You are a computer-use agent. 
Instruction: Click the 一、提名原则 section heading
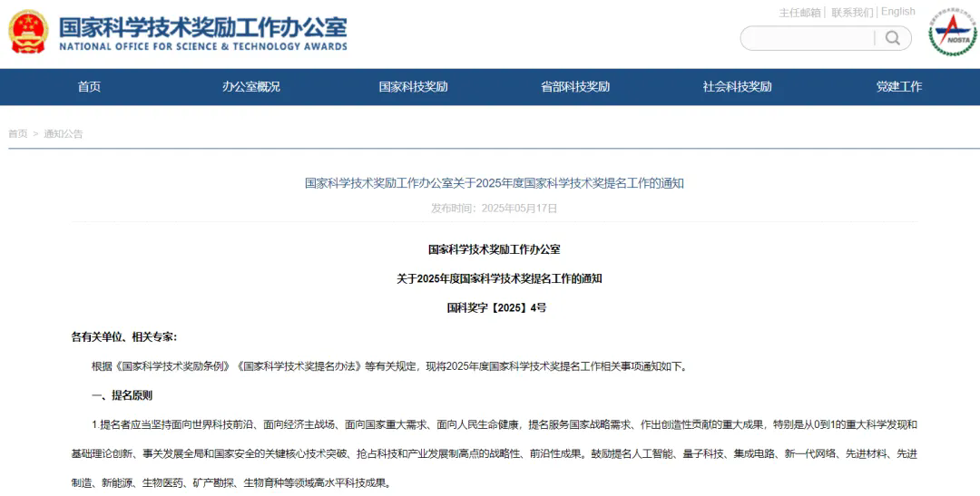pos(122,395)
